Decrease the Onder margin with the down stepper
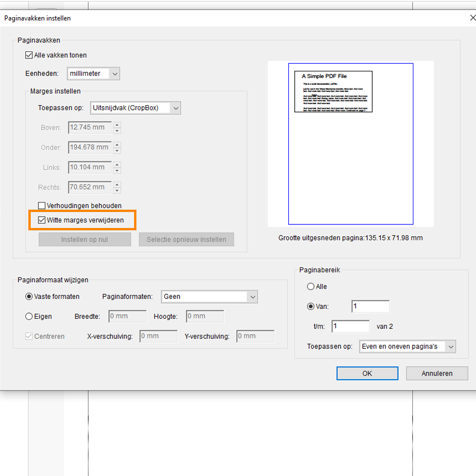The width and height of the screenshot is (476, 476). (117, 149)
